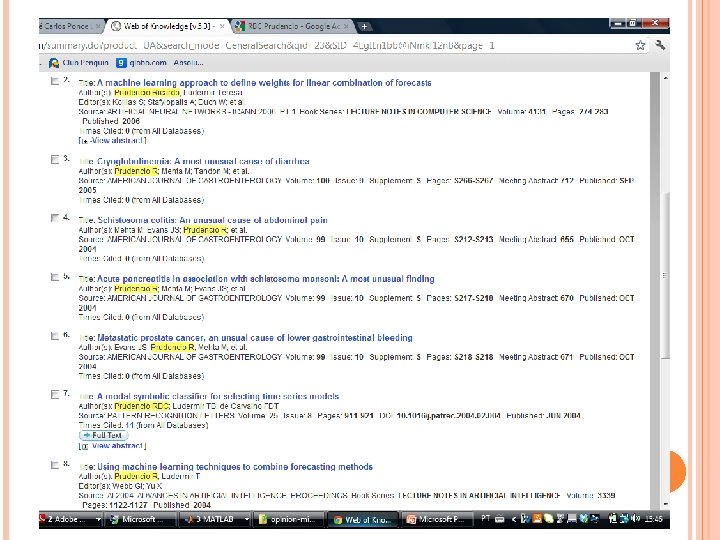Click the vertical scrollbar thumb
Screen dimensions: 720x540
click(x=665, y=276)
